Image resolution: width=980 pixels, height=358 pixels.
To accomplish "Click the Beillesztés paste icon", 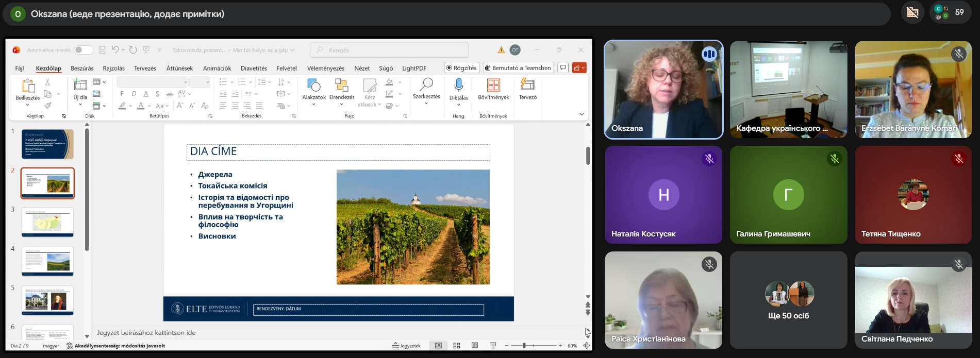I will click(x=28, y=86).
